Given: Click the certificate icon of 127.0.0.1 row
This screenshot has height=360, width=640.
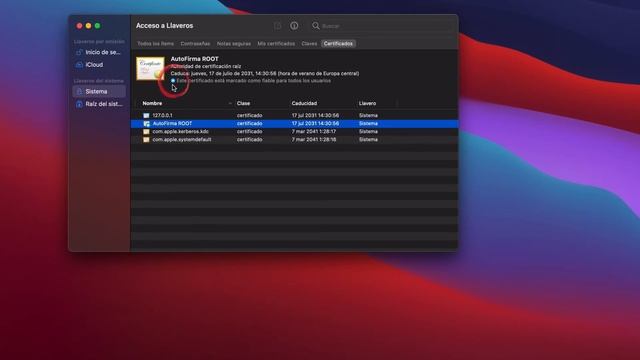Looking at the screenshot, I should (146, 116).
